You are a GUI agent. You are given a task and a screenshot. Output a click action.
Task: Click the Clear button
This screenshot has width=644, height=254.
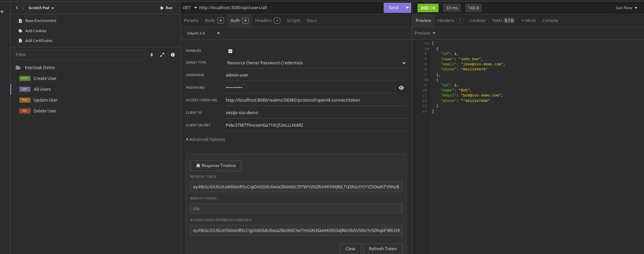point(350,249)
